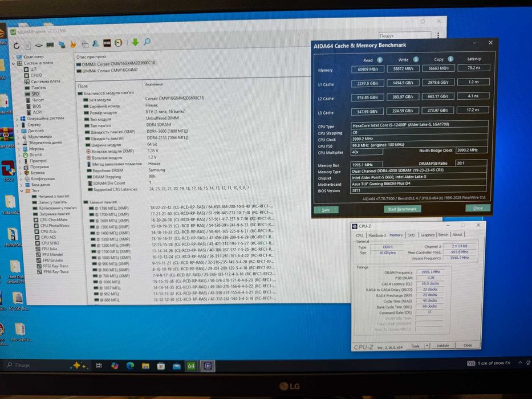Open HWiNFO64 desktop shortcut
This screenshot has width=532, height=399.
pos(13,237)
